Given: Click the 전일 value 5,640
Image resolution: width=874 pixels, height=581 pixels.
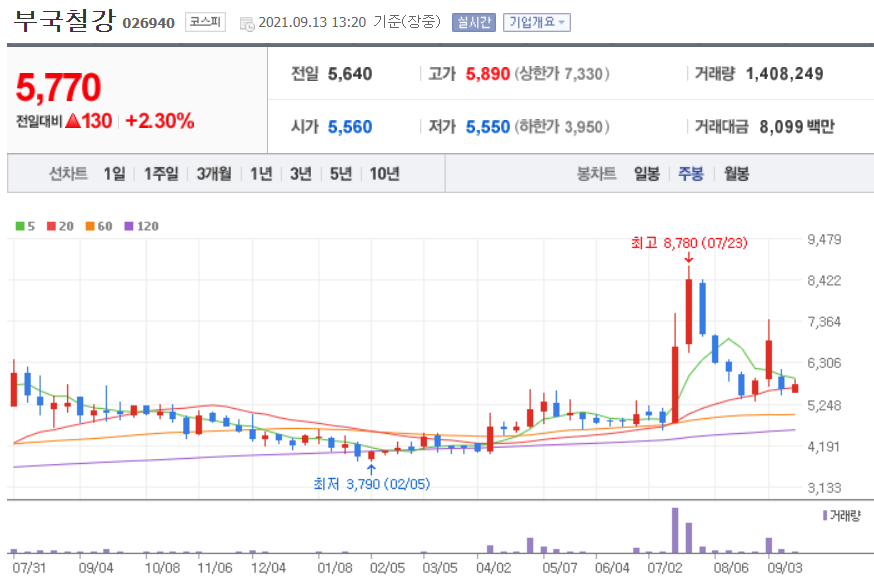Looking at the screenshot, I should click(x=350, y=74).
